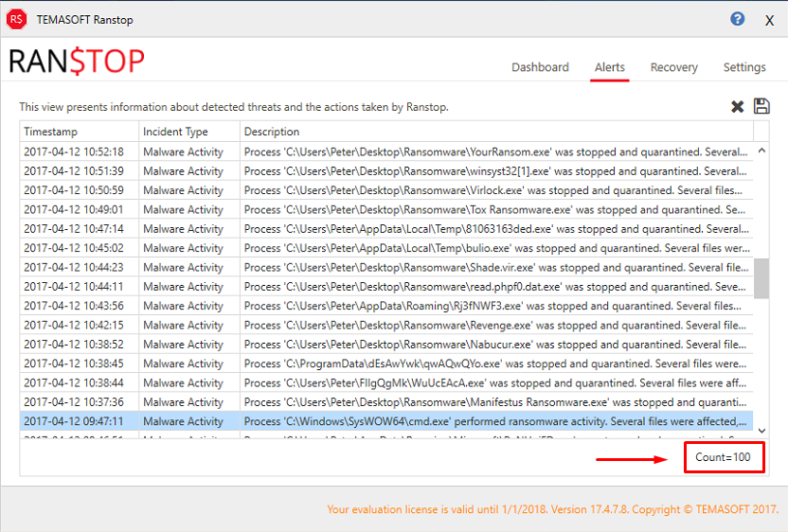Select the read.phpf0.dat.exe alert row

386,287
